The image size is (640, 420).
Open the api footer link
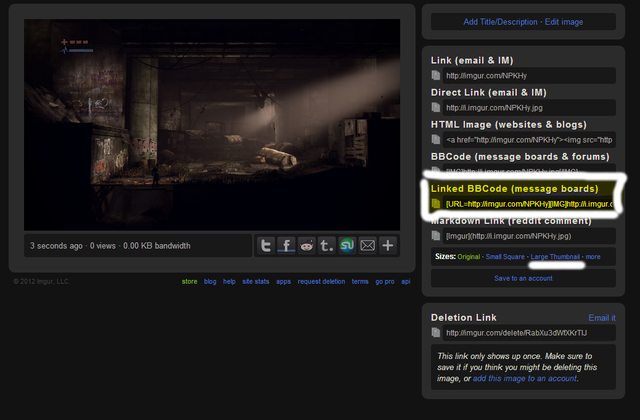(405, 282)
